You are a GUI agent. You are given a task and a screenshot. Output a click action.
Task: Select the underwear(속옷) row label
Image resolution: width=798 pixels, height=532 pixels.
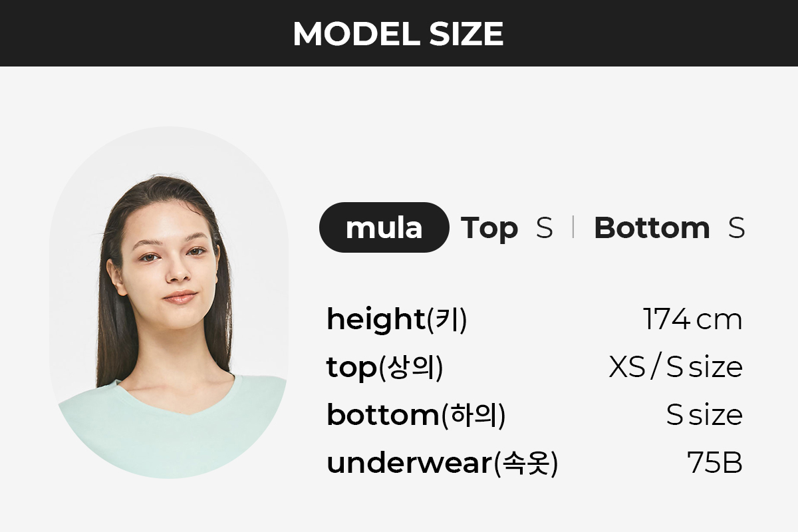pos(442,464)
